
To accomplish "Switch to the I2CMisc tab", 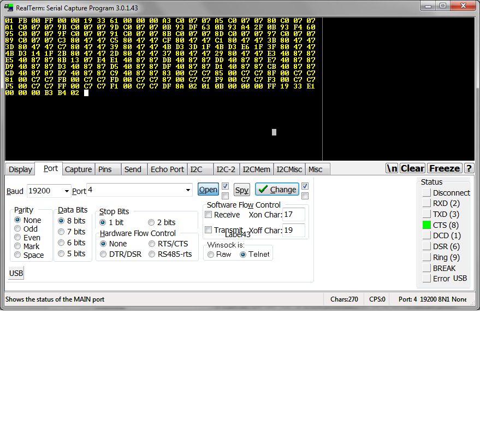I will [289, 169].
